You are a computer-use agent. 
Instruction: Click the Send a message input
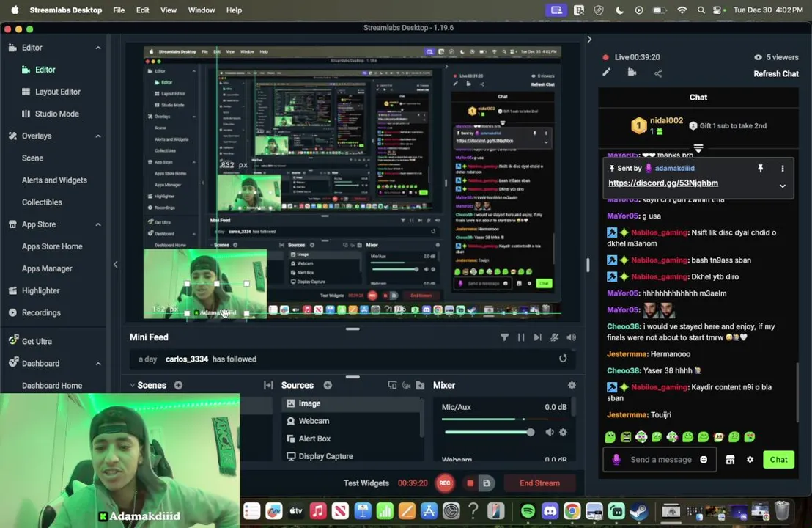[x=661, y=460]
